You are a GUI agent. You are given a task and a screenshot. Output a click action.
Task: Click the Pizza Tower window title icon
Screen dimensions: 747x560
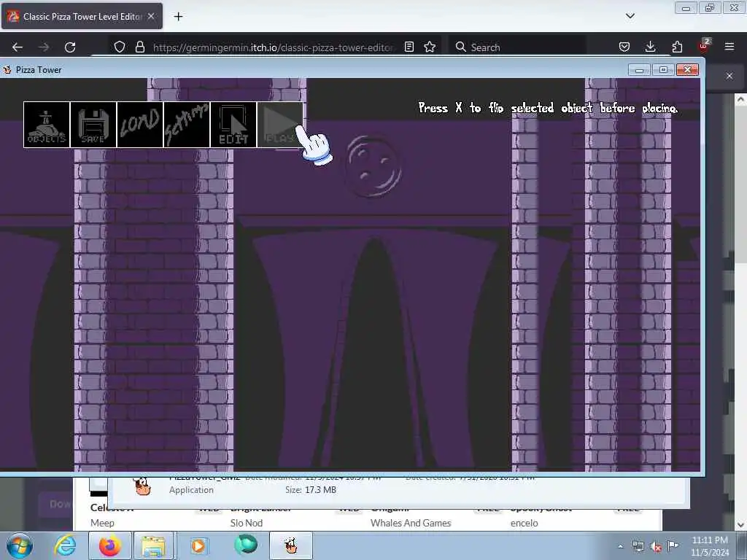click(7, 70)
